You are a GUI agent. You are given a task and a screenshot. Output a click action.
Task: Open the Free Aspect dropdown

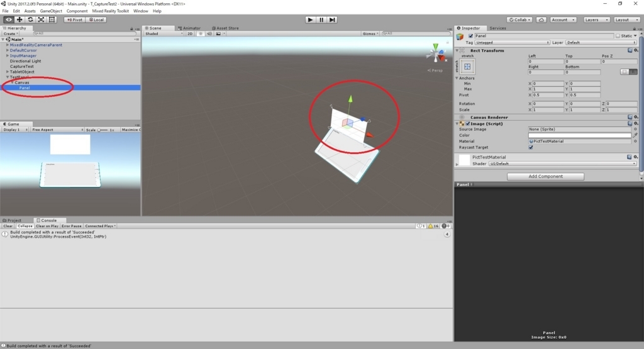(x=57, y=130)
